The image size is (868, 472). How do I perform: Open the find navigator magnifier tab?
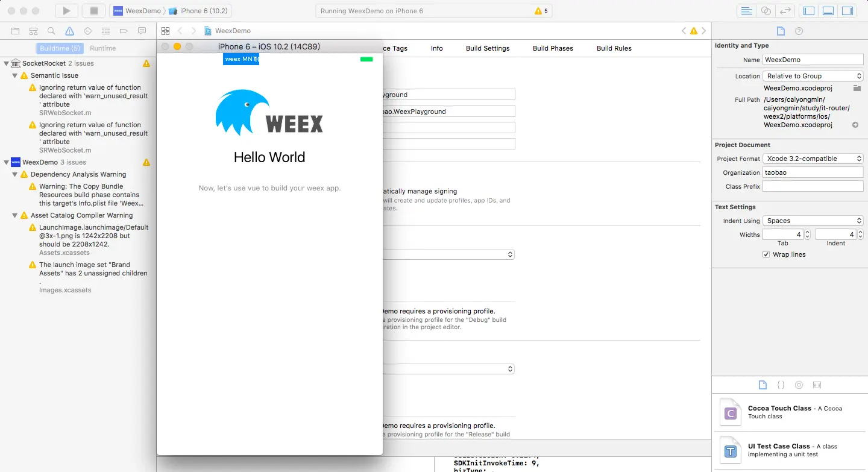pos(51,31)
